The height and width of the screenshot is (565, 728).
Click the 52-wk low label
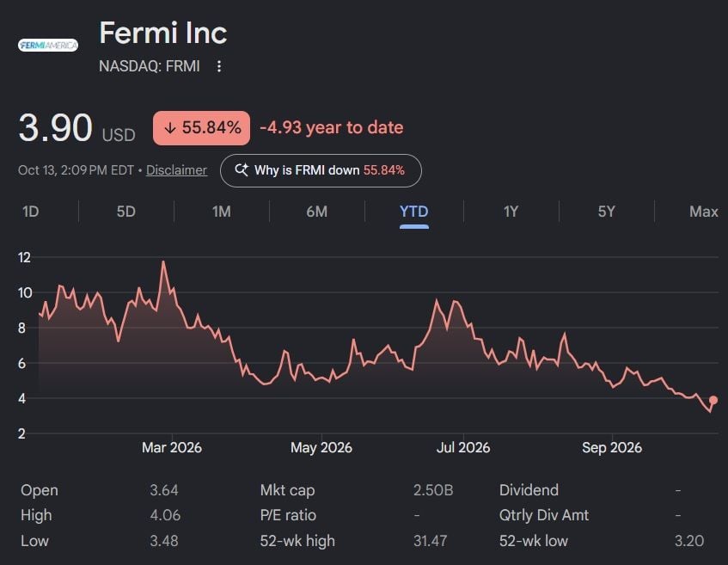pyautogui.click(x=534, y=541)
